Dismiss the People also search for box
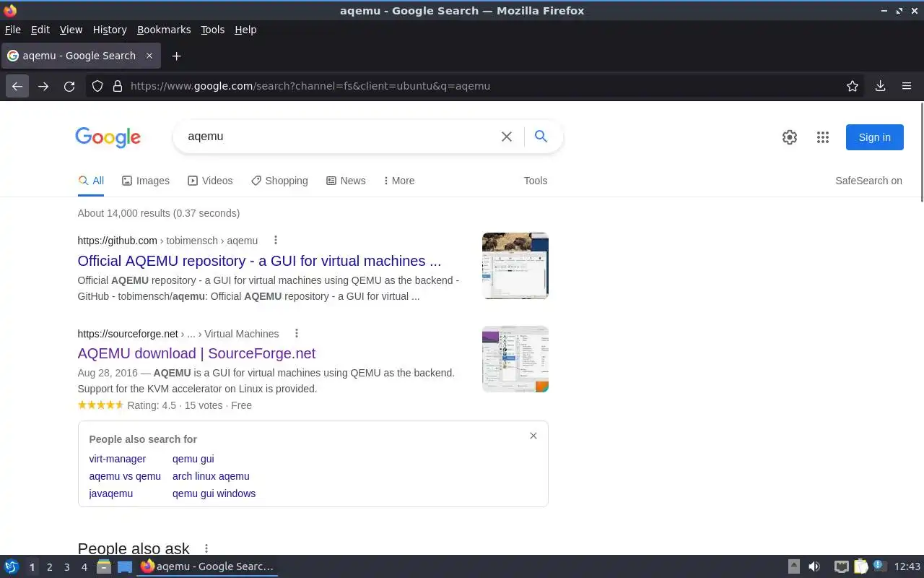This screenshot has height=578, width=924. click(x=533, y=436)
